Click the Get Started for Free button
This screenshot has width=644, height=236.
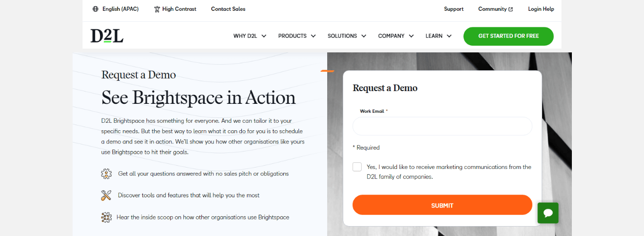[x=508, y=36]
